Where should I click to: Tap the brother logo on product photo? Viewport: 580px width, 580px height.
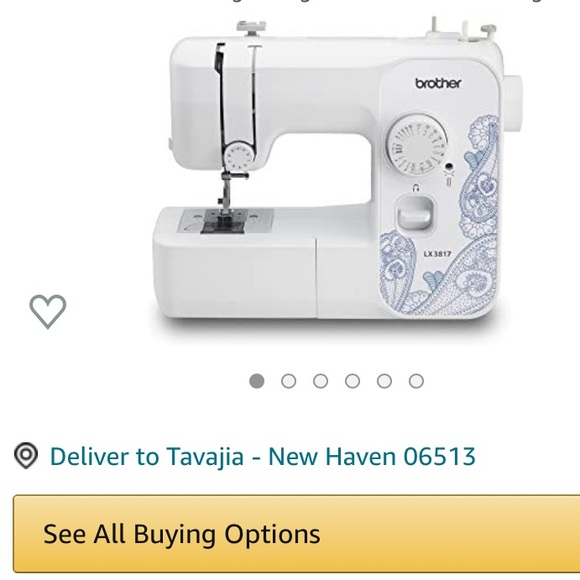(x=438, y=83)
